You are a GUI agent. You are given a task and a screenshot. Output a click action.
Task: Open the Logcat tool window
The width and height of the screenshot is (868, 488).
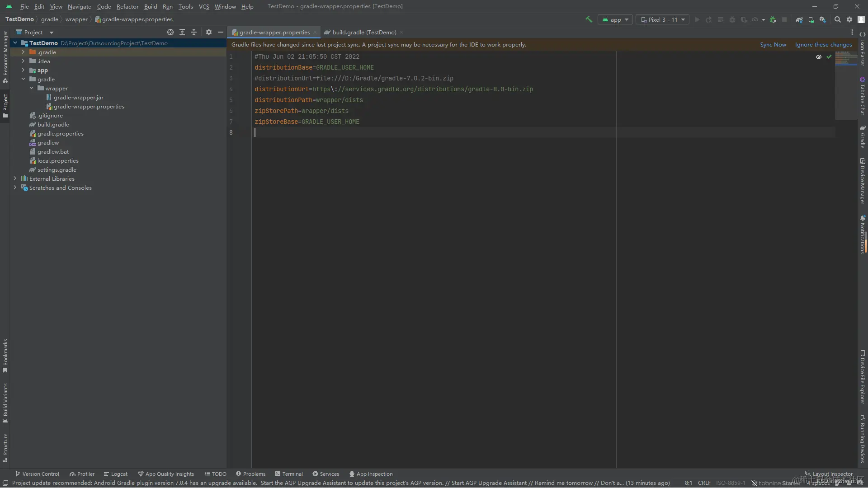[115, 474]
